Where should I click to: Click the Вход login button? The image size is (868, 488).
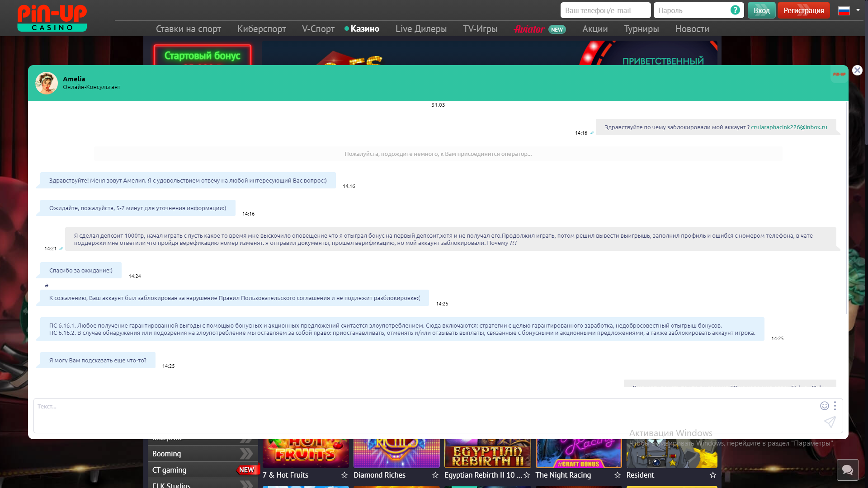(x=761, y=10)
